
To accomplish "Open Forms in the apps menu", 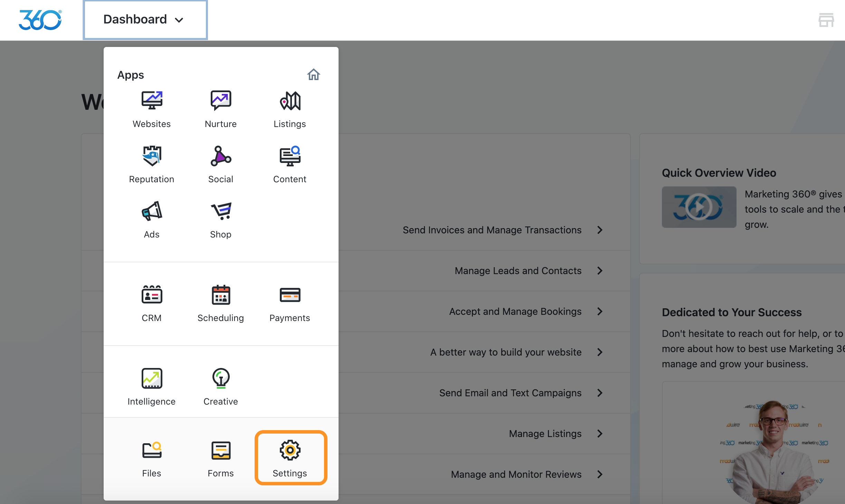I will [x=221, y=458].
